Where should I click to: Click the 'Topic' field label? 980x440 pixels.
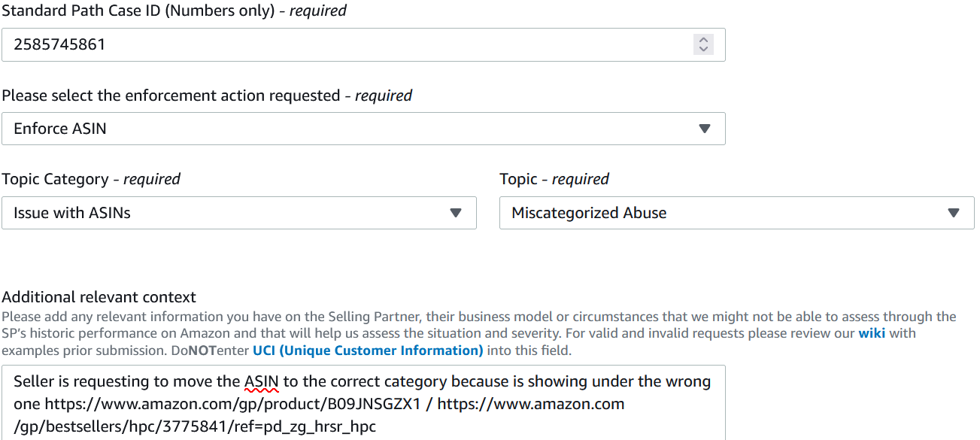[x=518, y=179]
